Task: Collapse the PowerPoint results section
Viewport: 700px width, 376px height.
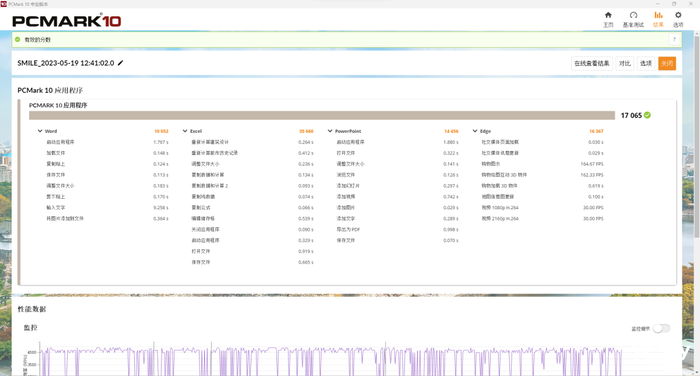Action: 330,131
